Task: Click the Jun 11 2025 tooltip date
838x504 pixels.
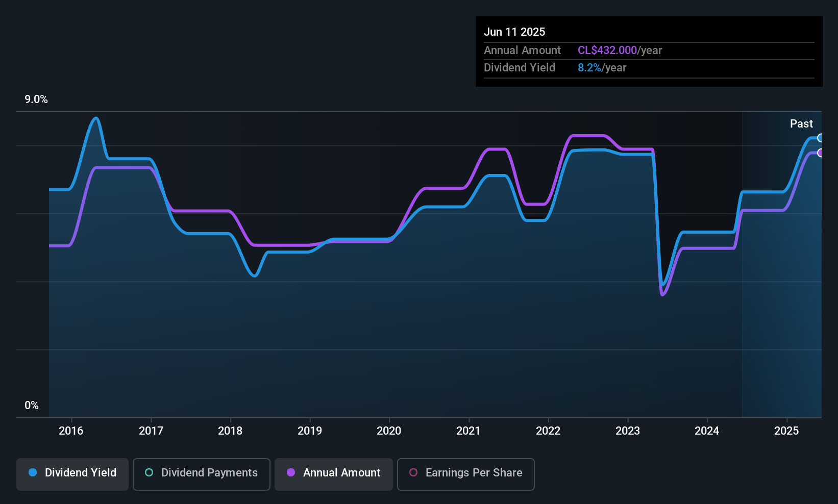Action: 514,32
